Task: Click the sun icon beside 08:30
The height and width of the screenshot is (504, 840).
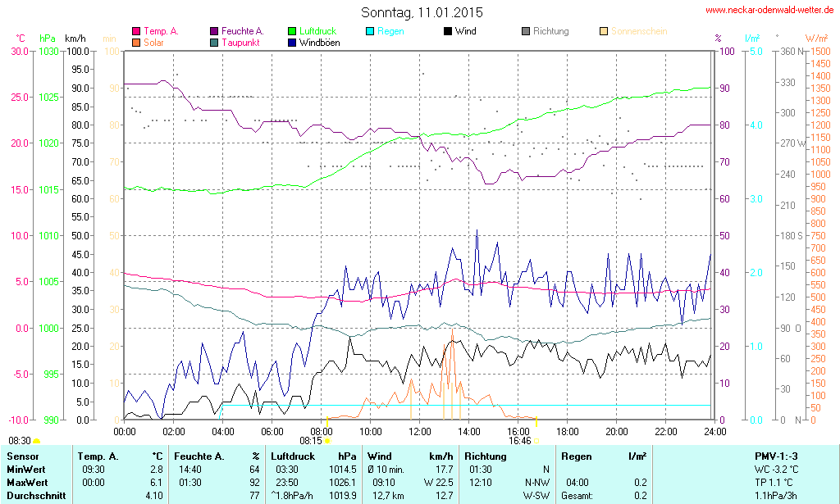Action: pyautogui.click(x=36, y=442)
